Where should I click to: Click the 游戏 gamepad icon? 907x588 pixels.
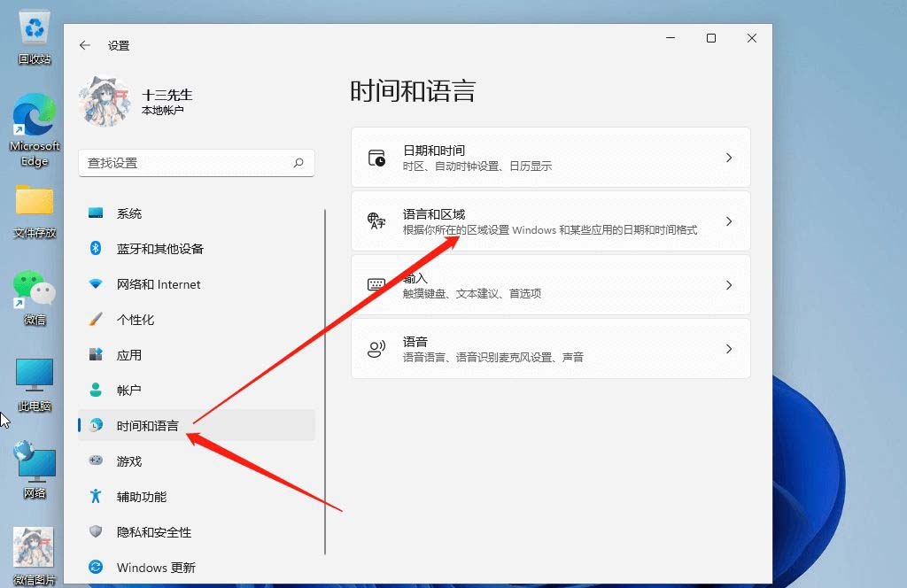96,460
